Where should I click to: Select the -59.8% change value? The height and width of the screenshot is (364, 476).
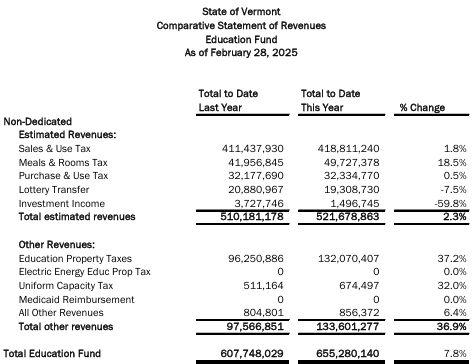click(x=451, y=203)
